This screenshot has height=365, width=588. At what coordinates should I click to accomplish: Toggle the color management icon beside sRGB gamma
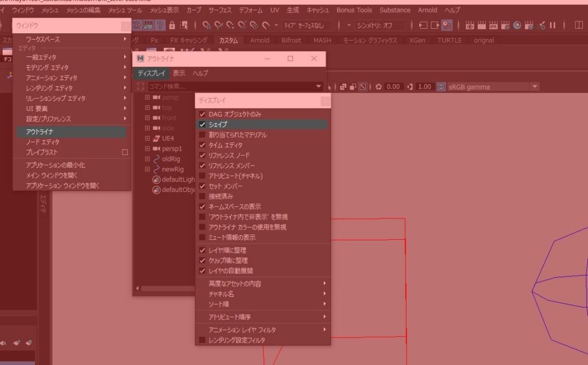(442, 87)
